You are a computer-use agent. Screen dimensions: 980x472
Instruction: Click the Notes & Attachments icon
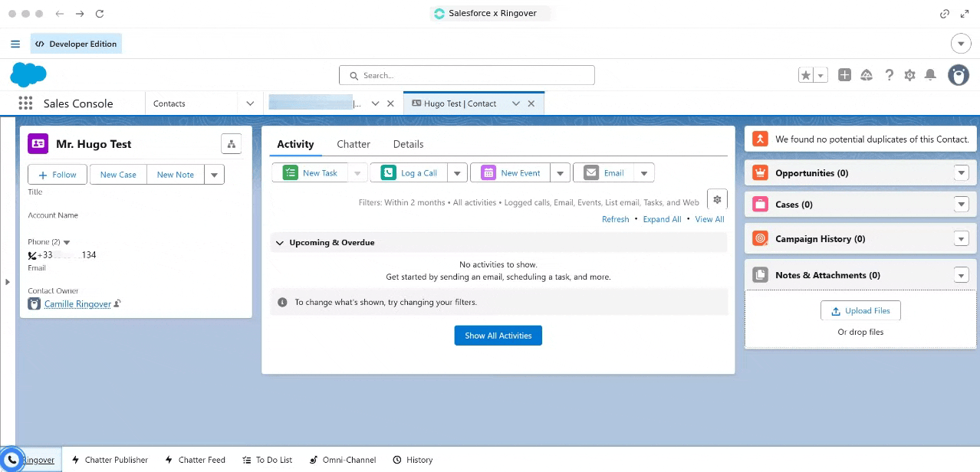[760, 275]
